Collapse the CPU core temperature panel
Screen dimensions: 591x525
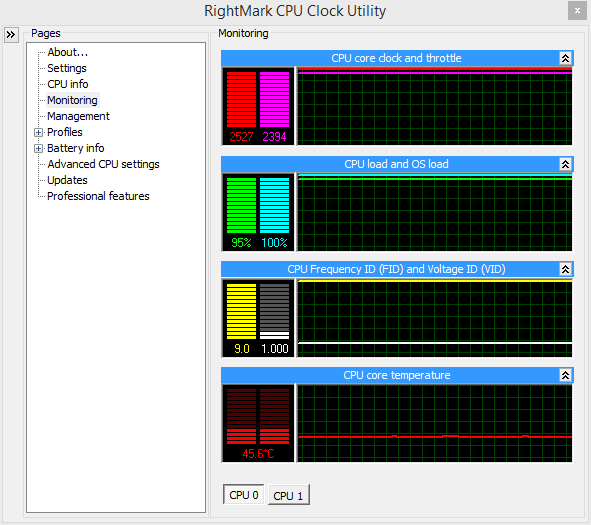[x=565, y=375]
